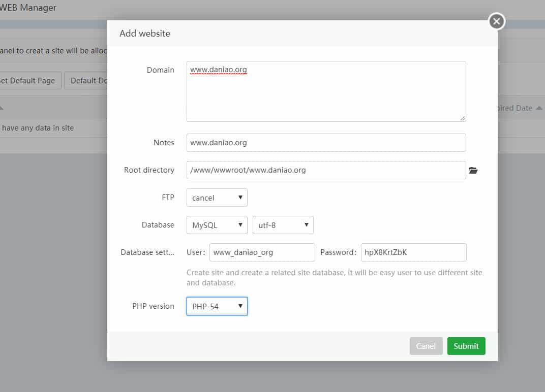Click the WEB Manager heading
The width and height of the screenshot is (545, 392).
coord(28,8)
